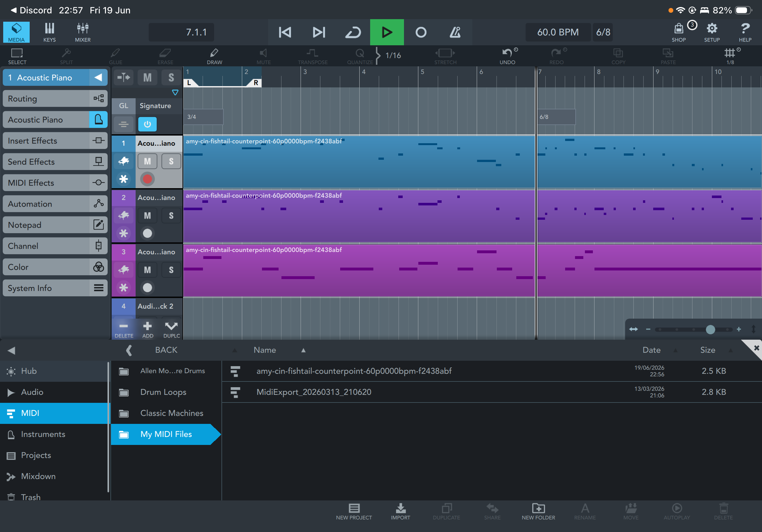
Task: Duplicate the selected track
Action: (172, 330)
